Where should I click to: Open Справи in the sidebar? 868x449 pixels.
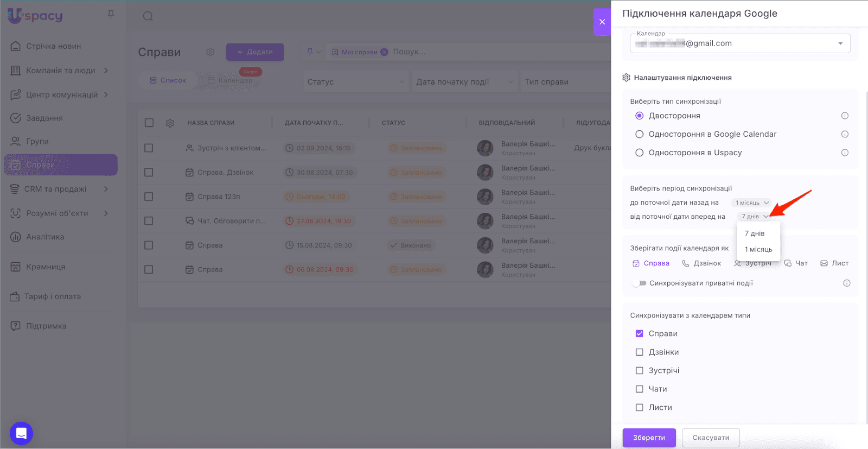[x=61, y=165]
